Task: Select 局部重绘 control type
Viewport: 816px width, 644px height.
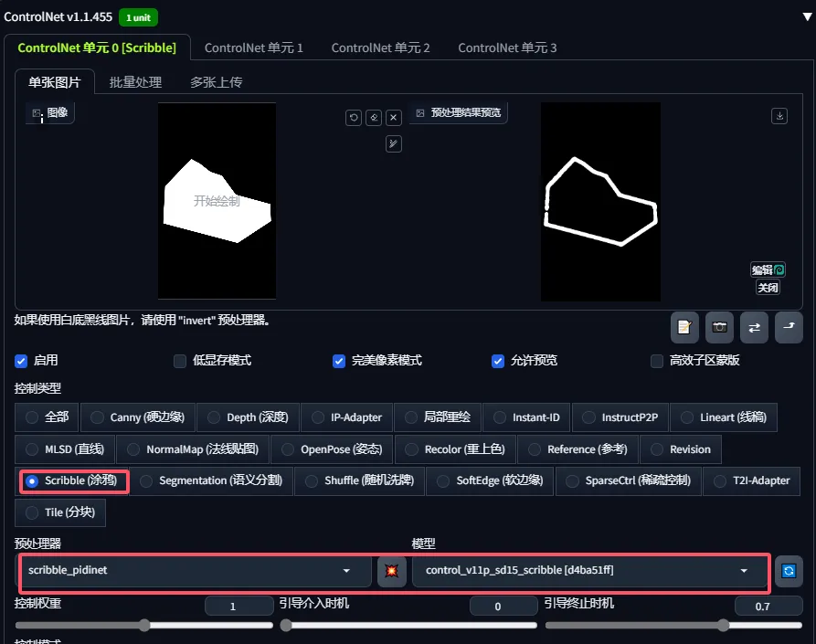Action: point(438,417)
